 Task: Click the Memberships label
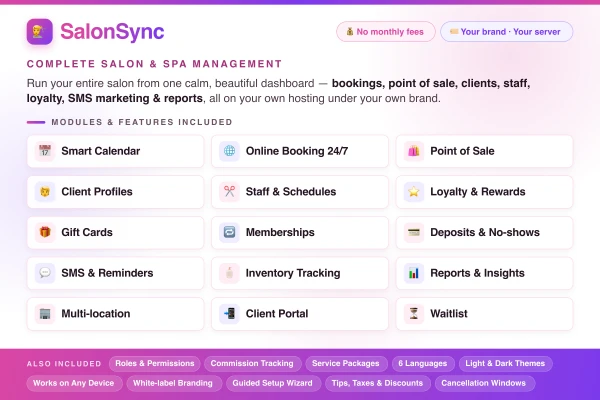pos(280,232)
